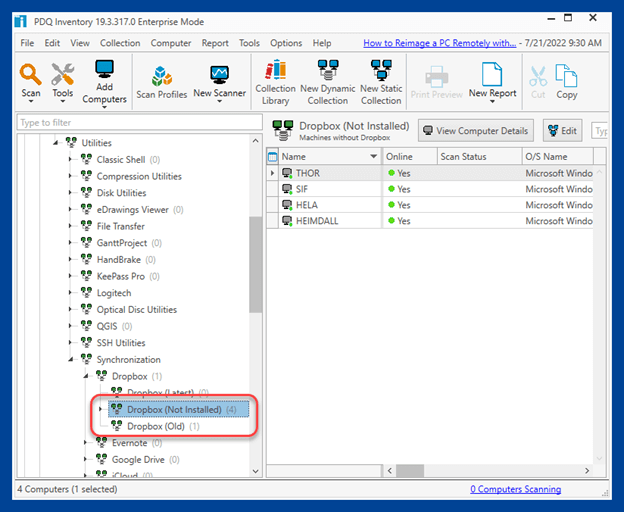
Task: Open the File menu
Action: 27,43
